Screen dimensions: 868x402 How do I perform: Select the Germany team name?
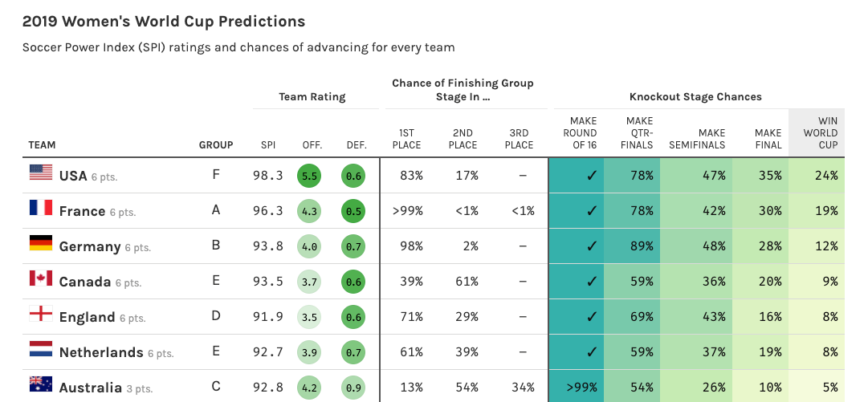tap(90, 246)
